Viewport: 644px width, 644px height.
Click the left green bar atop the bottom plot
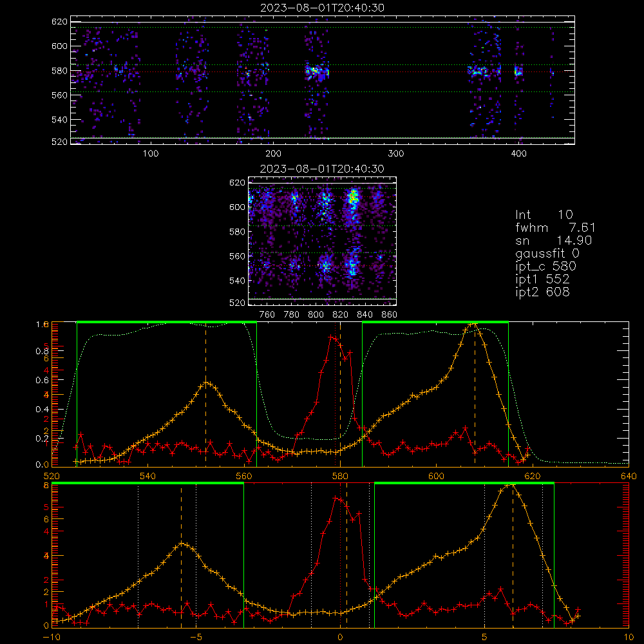tap(148, 484)
